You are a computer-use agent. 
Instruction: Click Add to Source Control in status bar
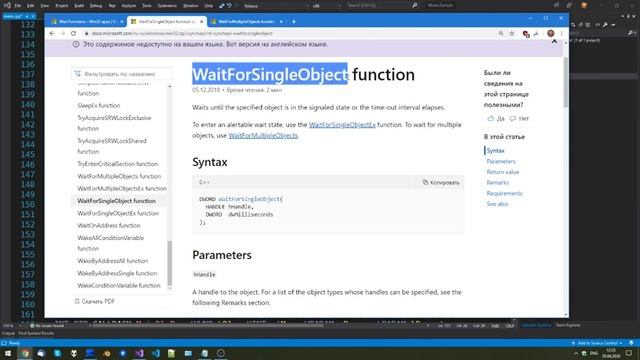pos(598,343)
